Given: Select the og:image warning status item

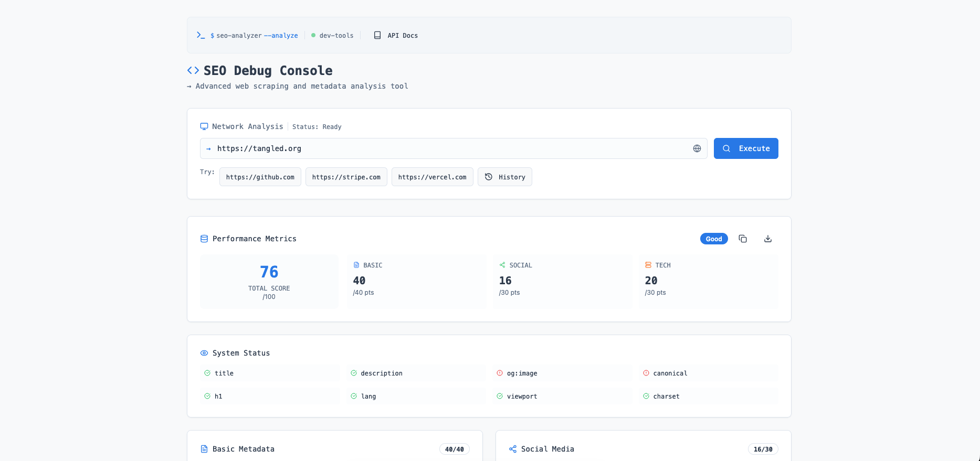Looking at the screenshot, I should click(x=522, y=373).
